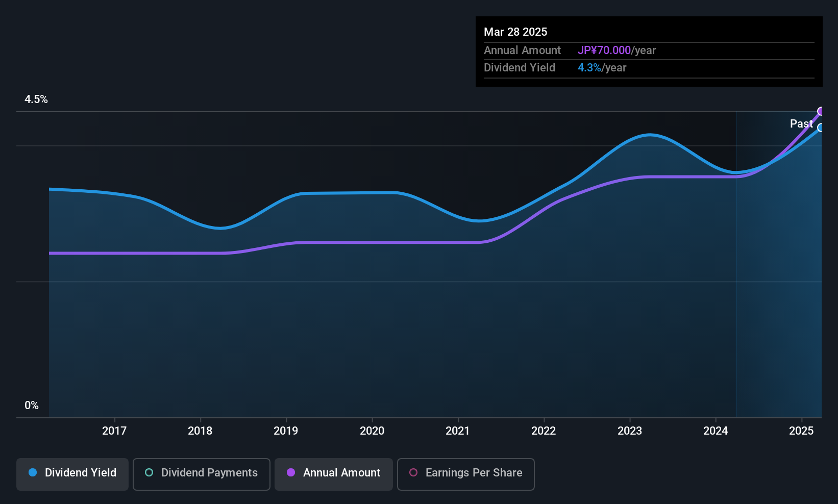Select the blue Dividend Yield legend dot
The width and height of the screenshot is (838, 504).
pos(32,473)
